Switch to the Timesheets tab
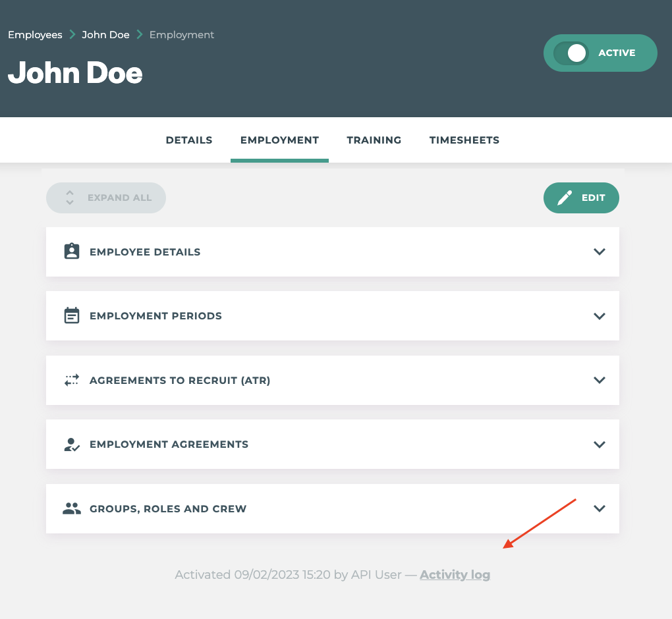 point(464,140)
